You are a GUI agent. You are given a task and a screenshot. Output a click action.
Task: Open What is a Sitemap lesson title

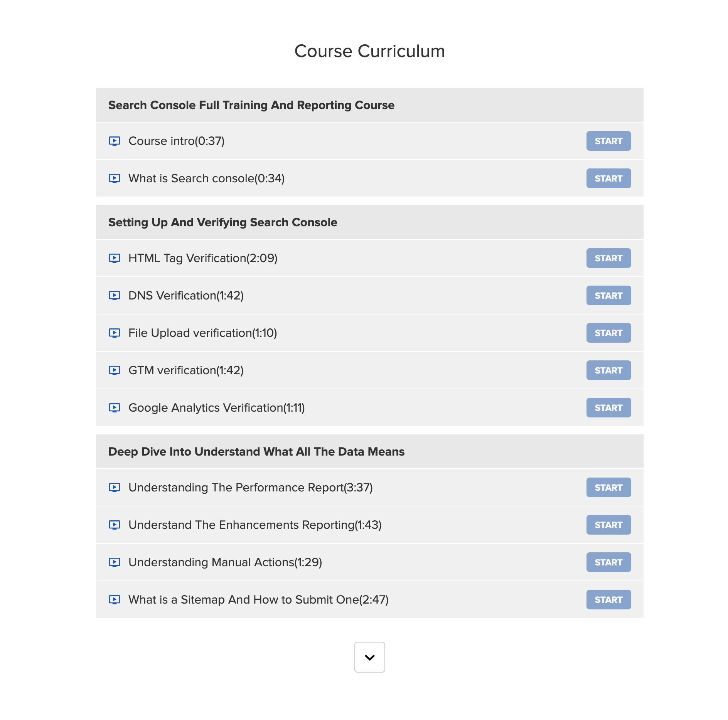point(258,600)
